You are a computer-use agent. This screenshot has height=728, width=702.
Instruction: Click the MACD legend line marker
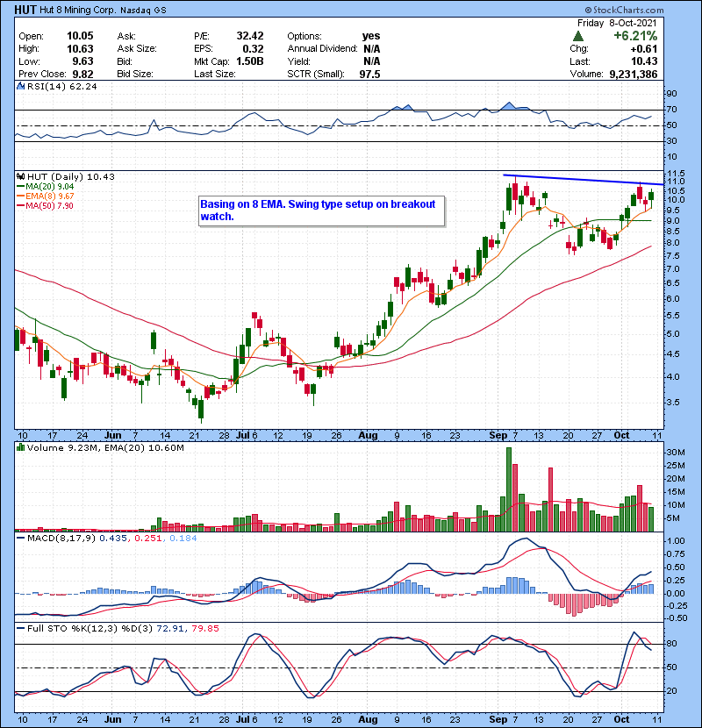[20, 539]
